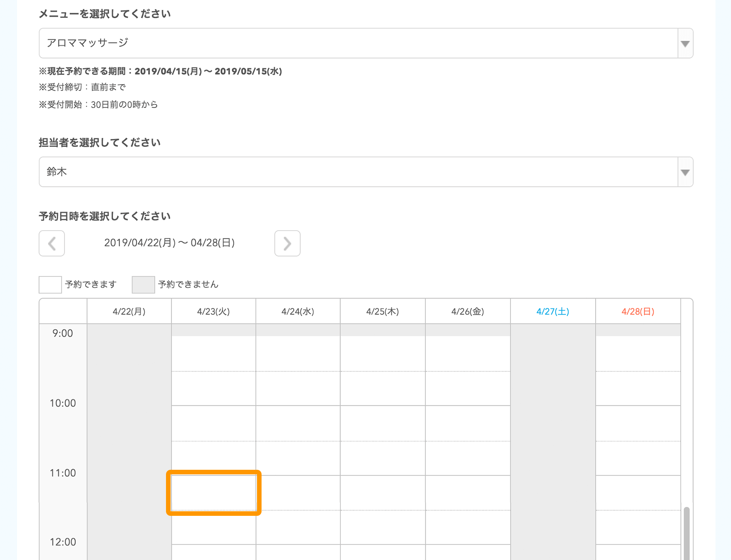Click the 4/28(日) column header
This screenshot has width=731, height=560.
[638, 311]
